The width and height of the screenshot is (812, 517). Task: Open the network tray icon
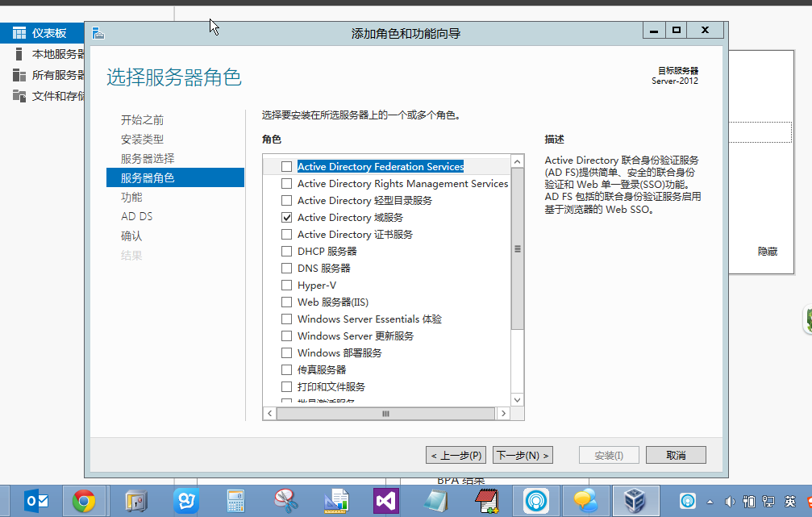tap(769, 502)
